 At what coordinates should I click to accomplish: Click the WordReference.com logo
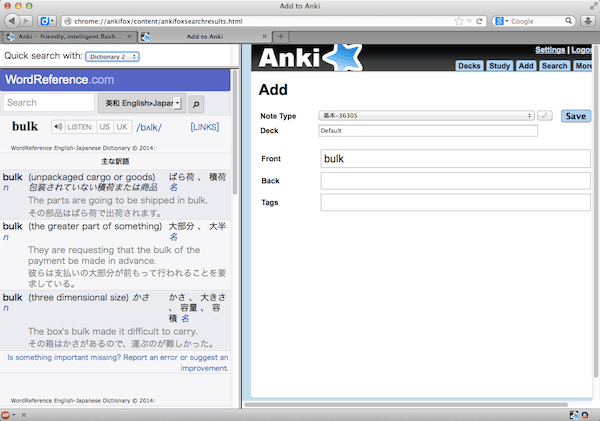59,80
